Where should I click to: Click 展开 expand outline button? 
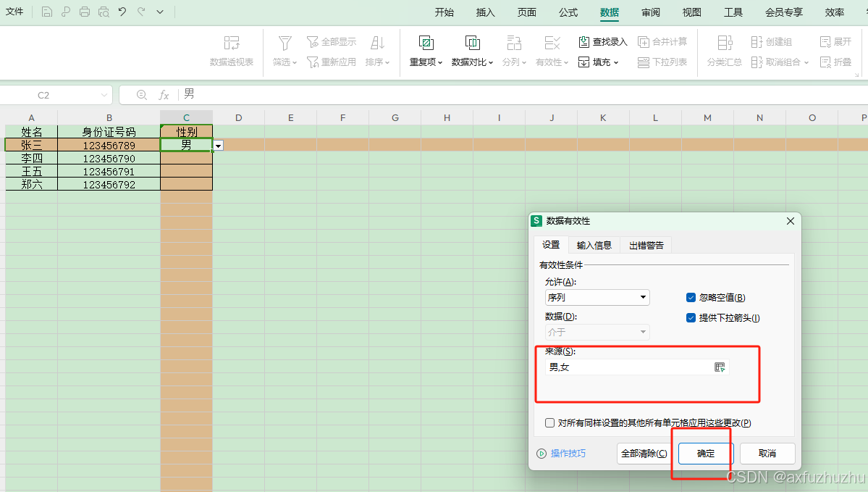tap(836, 41)
